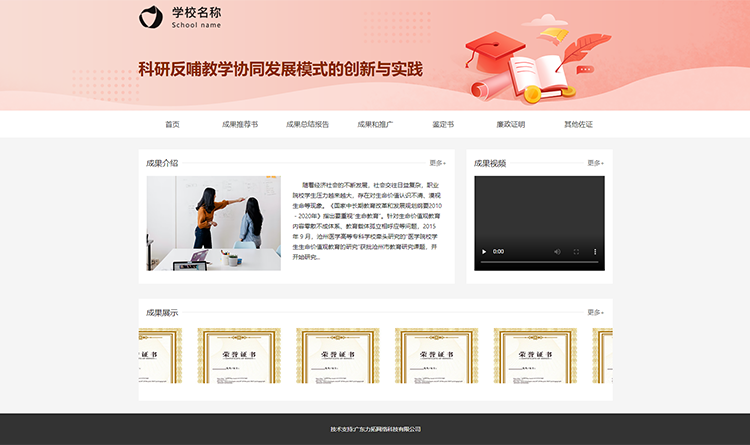Image resolution: width=750 pixels, height=445 pixels.
Task: Expand 更多+ in the 成果介绍 section
Action: click(x=438, y=162)
